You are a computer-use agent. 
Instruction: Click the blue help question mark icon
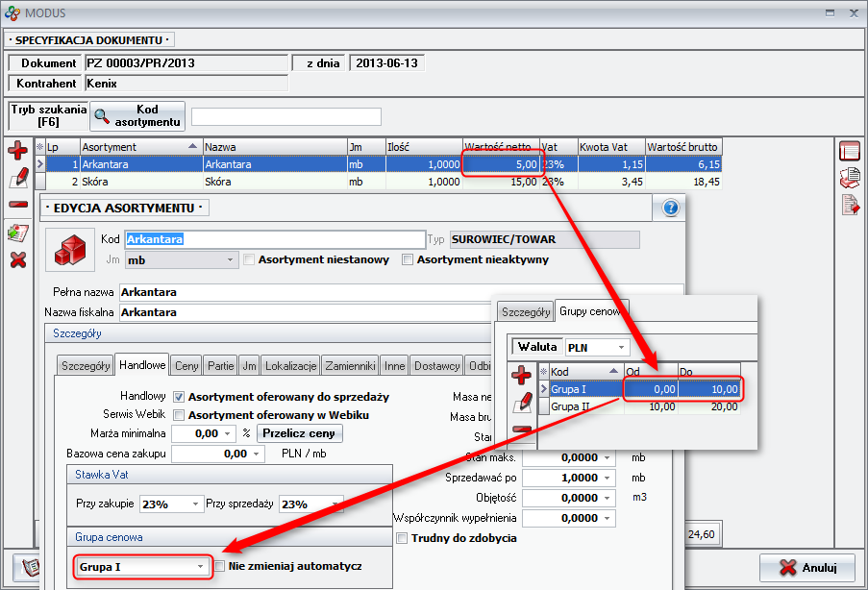pyautogui.click(x=671, y=208)
